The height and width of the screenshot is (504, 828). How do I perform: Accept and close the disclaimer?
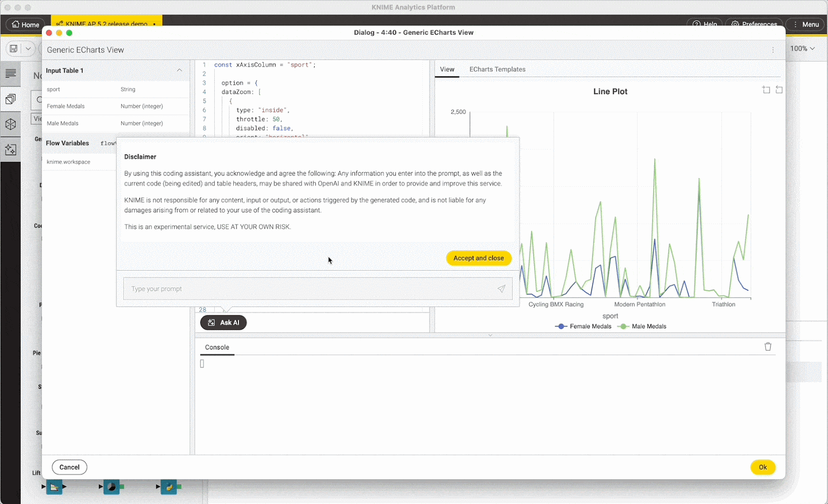(x=479, y=258)
